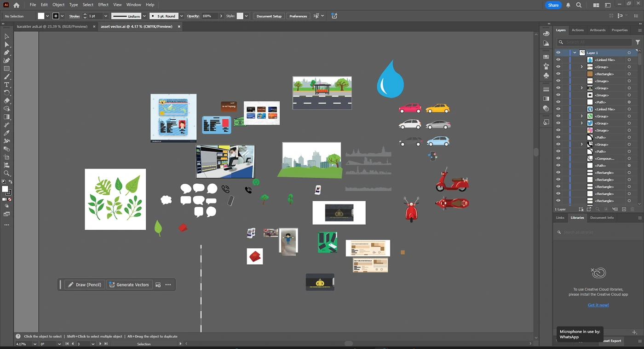644x349 pixels.
Task: Open the Symbols panel club icon
Action: pyautogui.click(x=546, y=75)
